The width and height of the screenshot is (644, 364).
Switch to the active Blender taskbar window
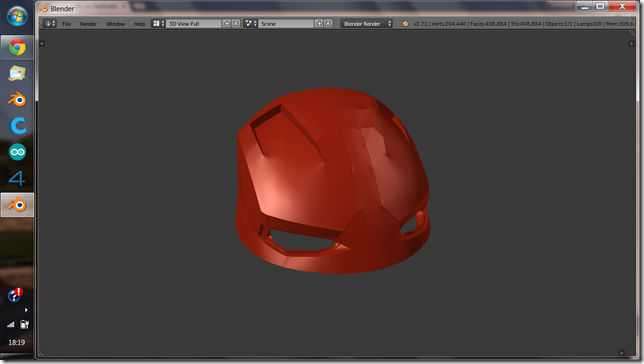pos(17,205)
